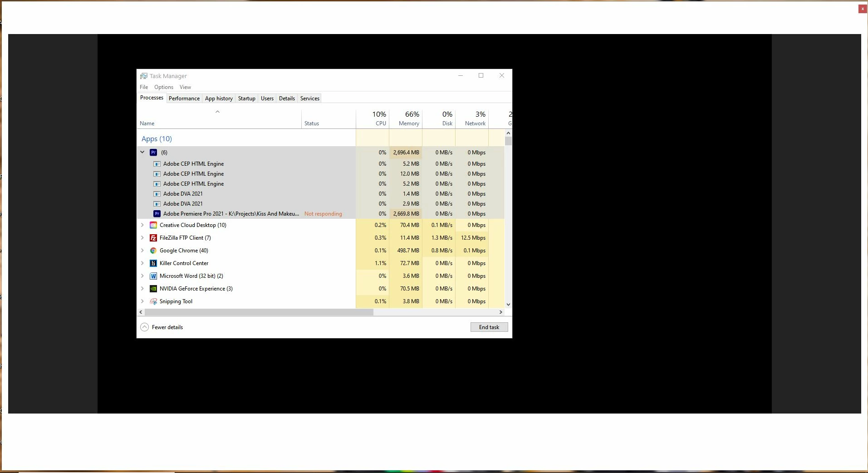This screenshot has height=473, width=868.
Task: Sort by the Status column header
Action: pyautogui.click(x=329, y=118)
